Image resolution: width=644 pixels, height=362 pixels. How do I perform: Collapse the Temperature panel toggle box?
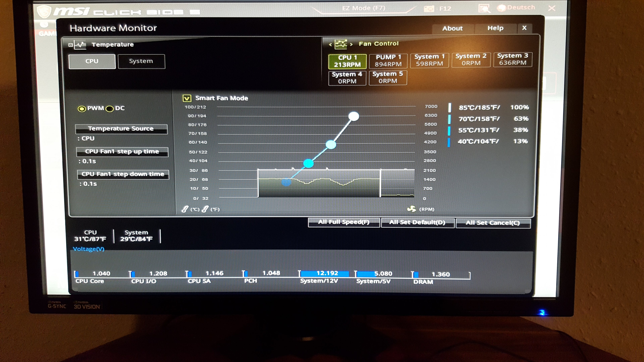pos(71,45)
